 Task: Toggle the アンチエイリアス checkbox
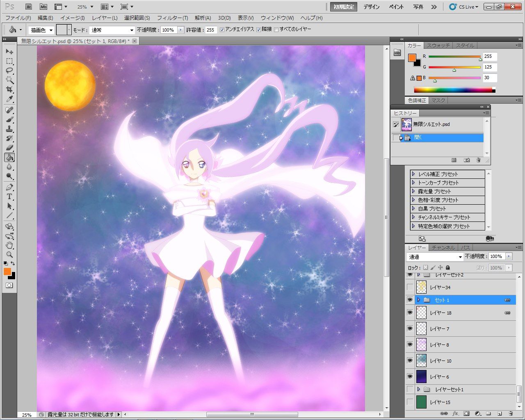pyautogui.click(x=222, y=30)
